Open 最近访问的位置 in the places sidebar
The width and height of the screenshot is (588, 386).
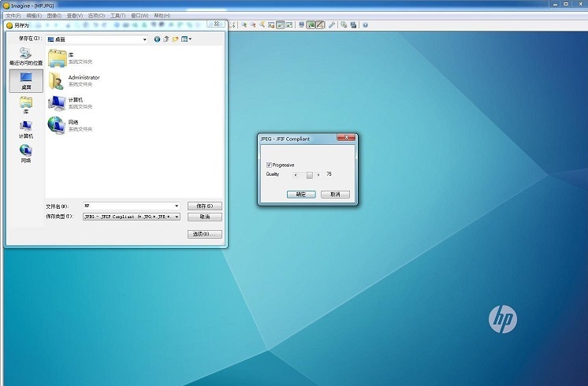(x=26, y=56)
